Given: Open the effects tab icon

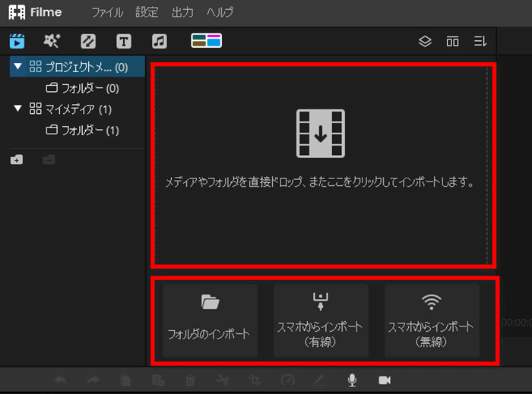Looking at the screenshot, I should tap(52, 41).
